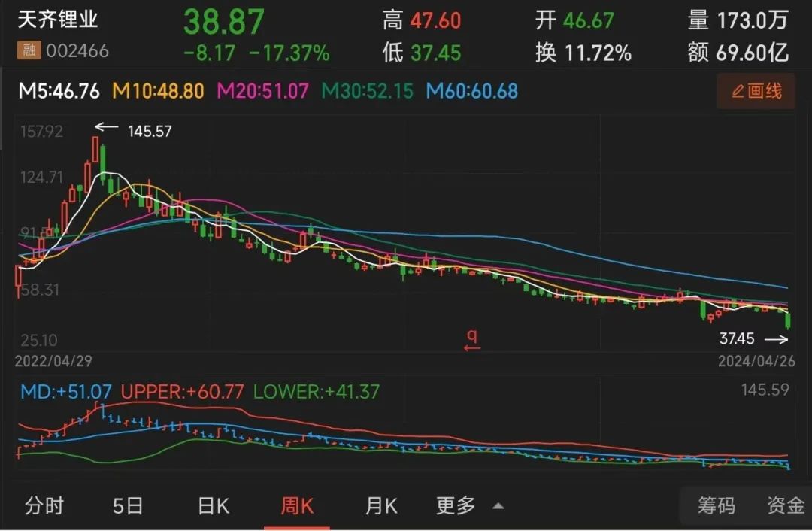The height and width of the screenshot is (531, 812).
Task: Click the red q marker on chart
Action: coord(471,341)
